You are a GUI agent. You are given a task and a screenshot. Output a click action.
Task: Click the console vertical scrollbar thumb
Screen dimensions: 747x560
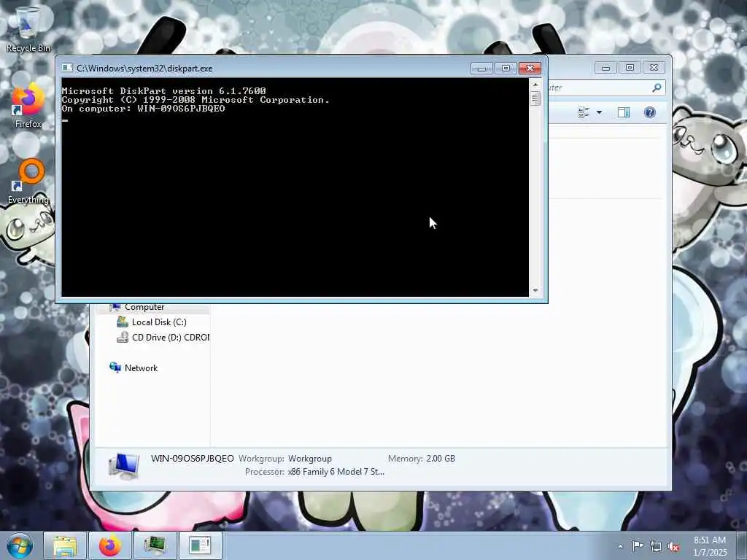[535, 98]
